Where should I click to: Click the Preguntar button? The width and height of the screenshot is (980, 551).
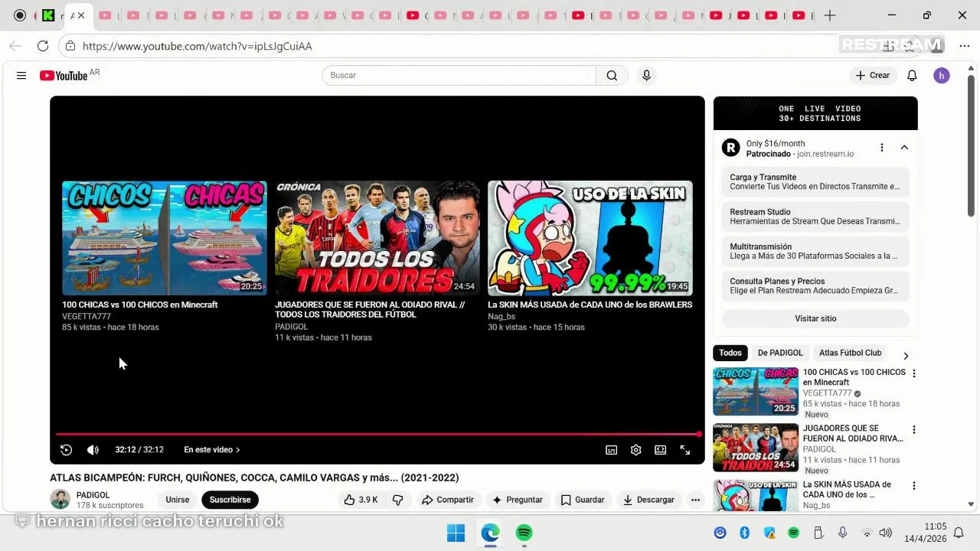pos(518,500)
